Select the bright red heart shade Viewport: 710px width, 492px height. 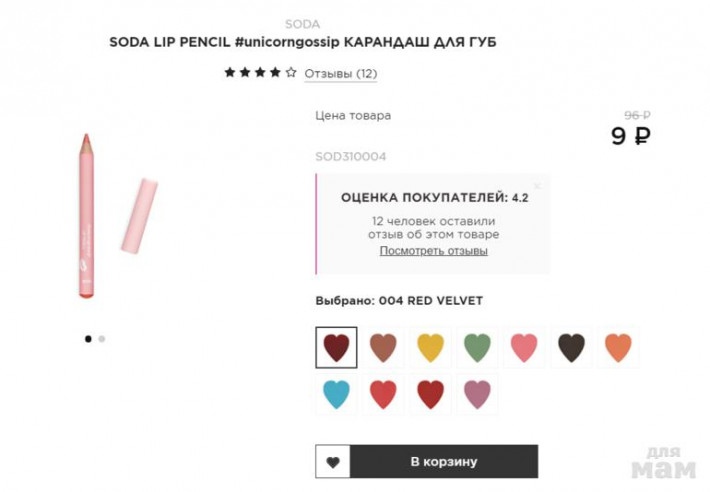point(383,394)
